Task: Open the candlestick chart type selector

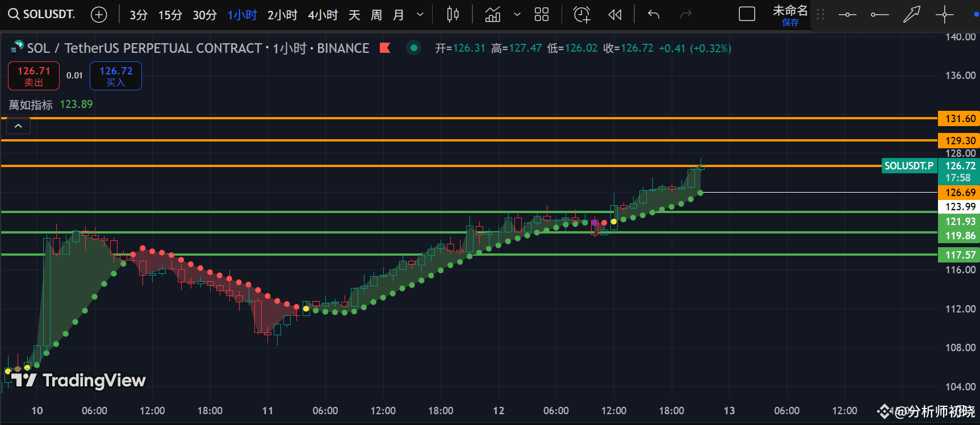Action: [x=453, y=15]
